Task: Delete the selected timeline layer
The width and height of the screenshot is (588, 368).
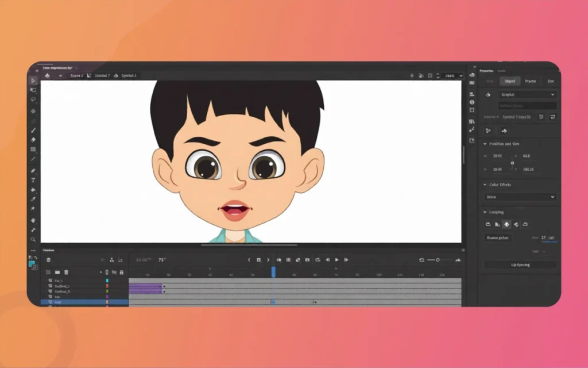Action: (x=66, y=272)
